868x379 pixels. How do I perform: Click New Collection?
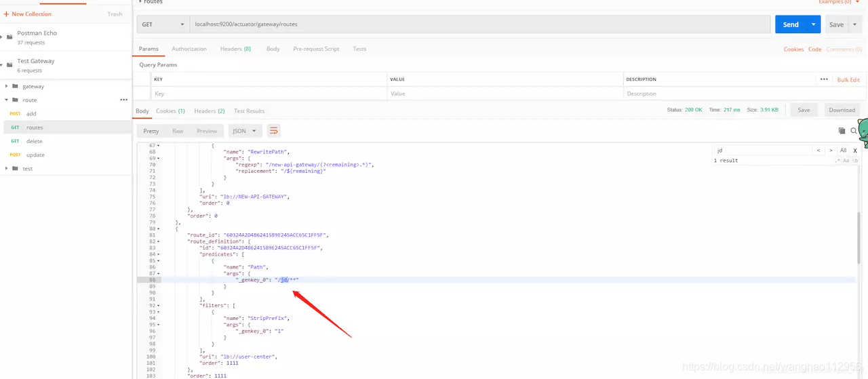(31, 14)
